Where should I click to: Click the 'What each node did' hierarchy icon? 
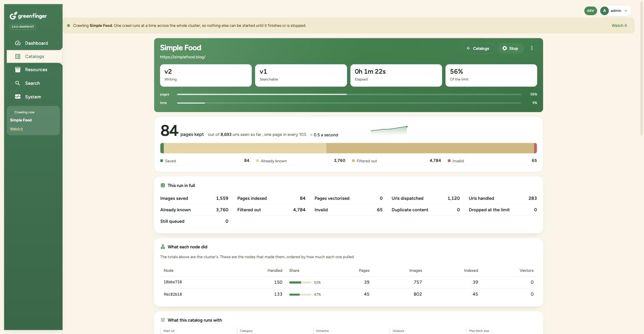(x=163, y=247)
